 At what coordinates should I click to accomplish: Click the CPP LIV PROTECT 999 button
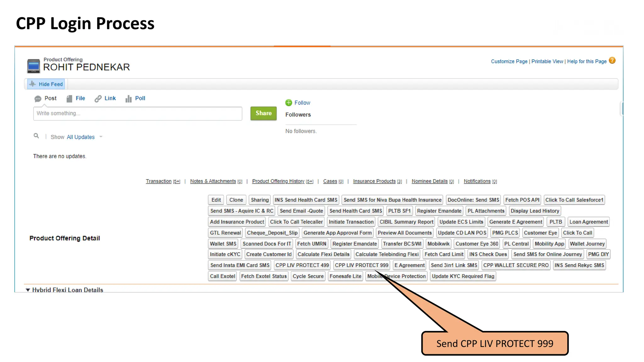click(361, 265)
